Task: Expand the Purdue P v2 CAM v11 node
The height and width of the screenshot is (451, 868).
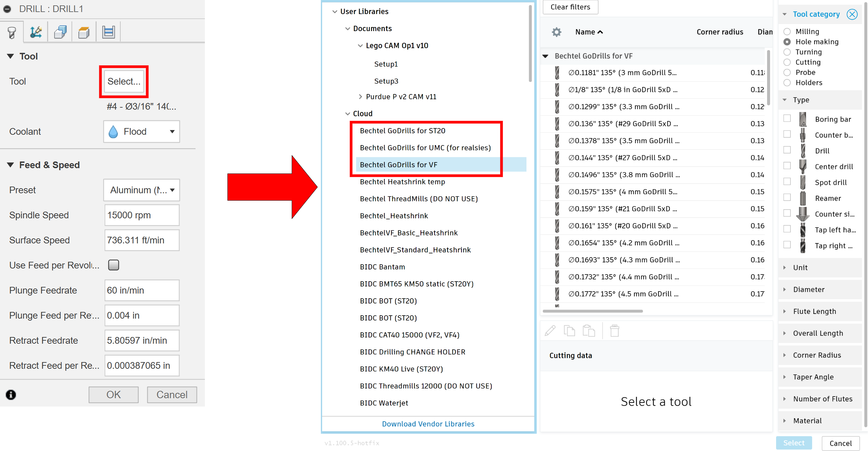Action: 361,97
